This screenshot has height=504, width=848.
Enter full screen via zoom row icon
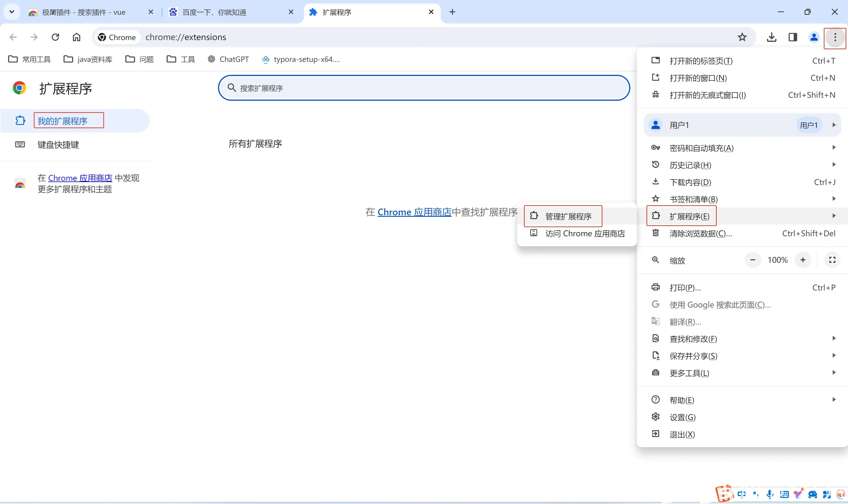pos(832,260)
